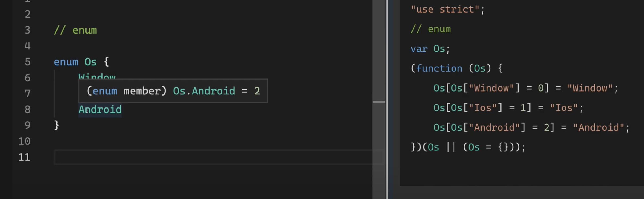Click the source editor's vertical scrollbar marker
644x199 pixels.
[379, 102]
